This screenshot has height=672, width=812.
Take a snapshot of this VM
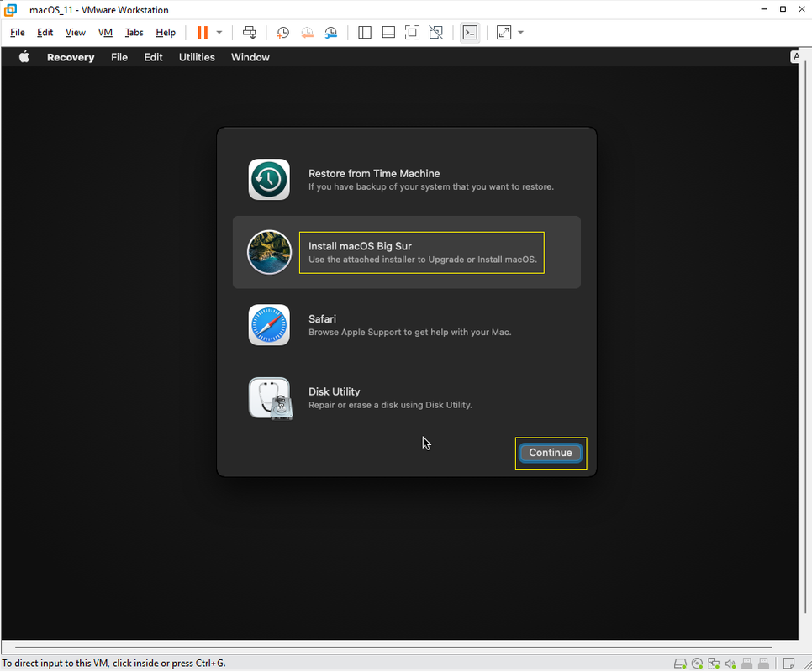[x=282, y=33]
